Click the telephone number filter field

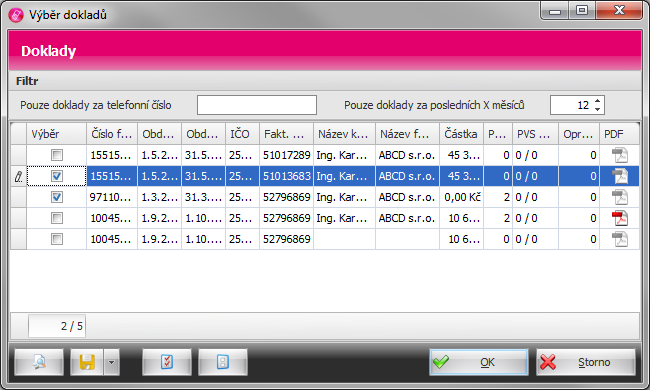click(257, 105)
